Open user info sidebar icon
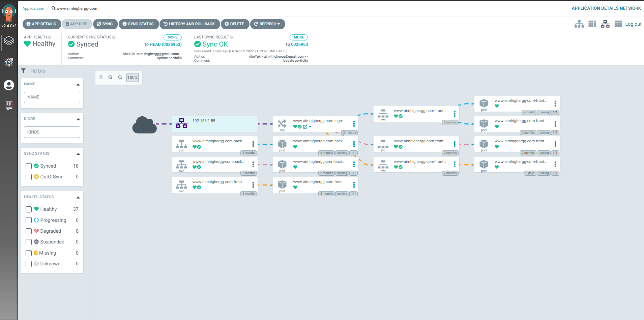644x320 pixels. [x=9, y=85]
